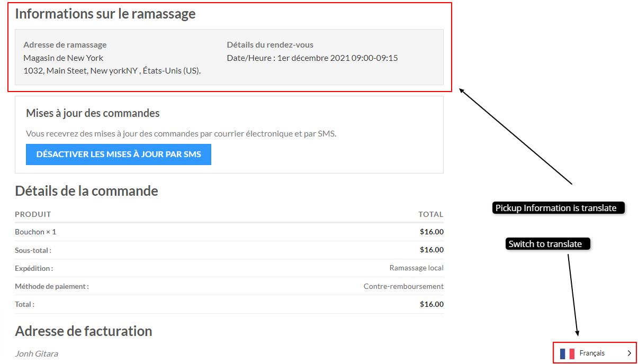638x364 pixels.
Task: Select the Français language label
Action: (592, 353)
